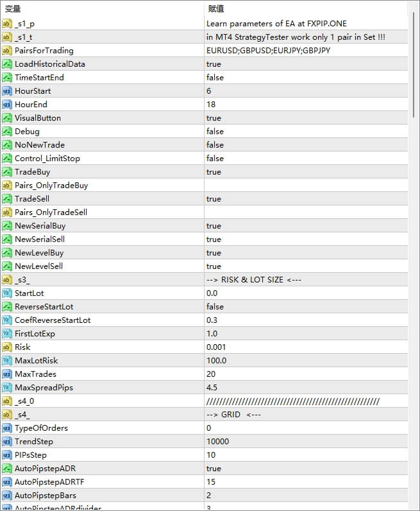
Task: Click the boolean icon next to TradeSell
Action: pyautogui.click(x=7, y=199)
